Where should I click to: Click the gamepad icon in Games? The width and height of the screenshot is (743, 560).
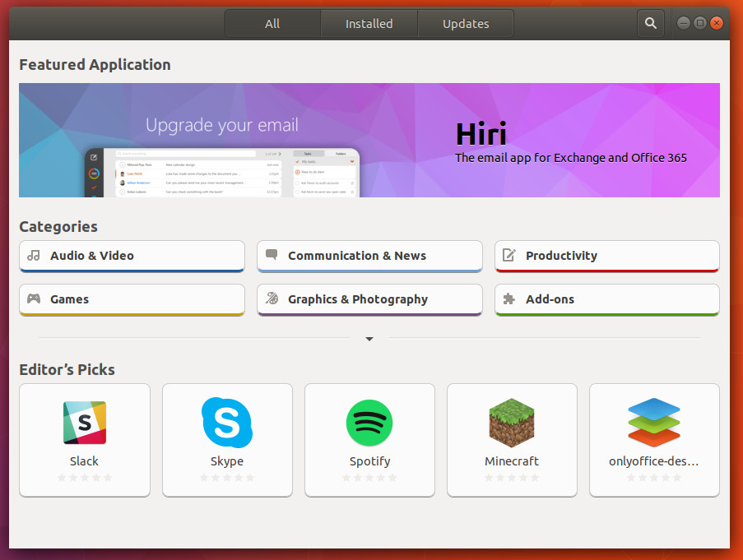[x=34, y=299]
